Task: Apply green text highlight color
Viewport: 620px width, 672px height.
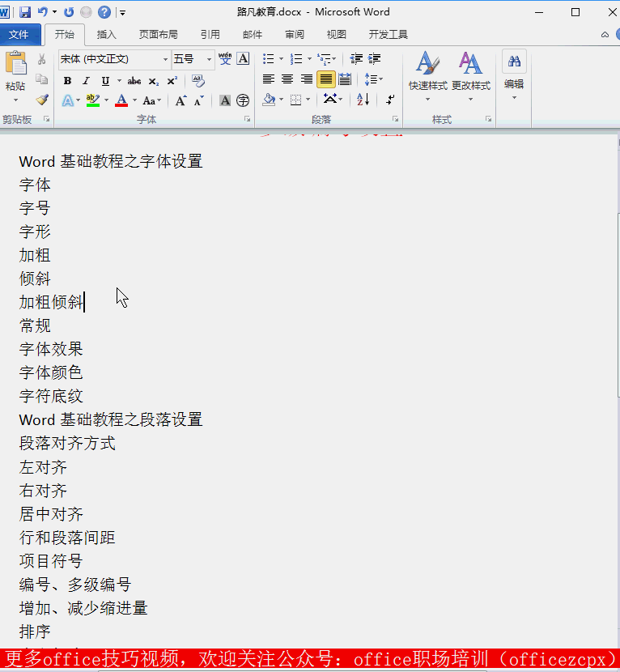Action: 93,100
